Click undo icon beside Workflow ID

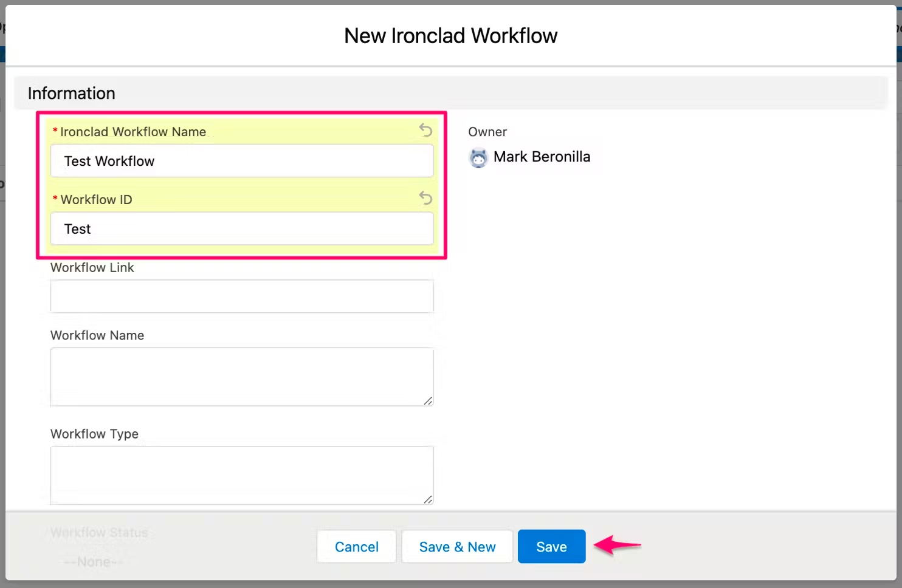pos(425,198)
